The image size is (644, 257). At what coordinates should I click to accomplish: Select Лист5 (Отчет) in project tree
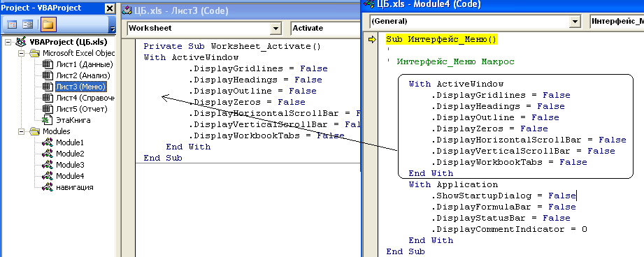(82, 109)
